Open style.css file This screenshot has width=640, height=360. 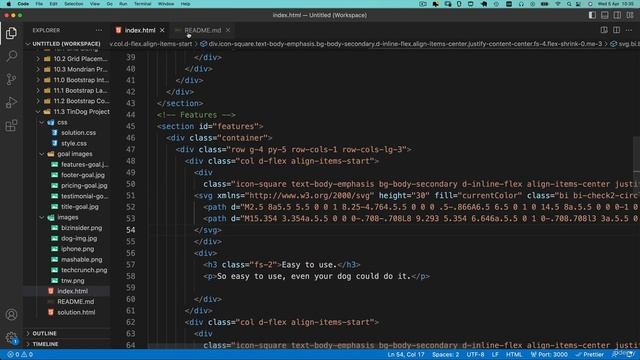coord(74,143)
